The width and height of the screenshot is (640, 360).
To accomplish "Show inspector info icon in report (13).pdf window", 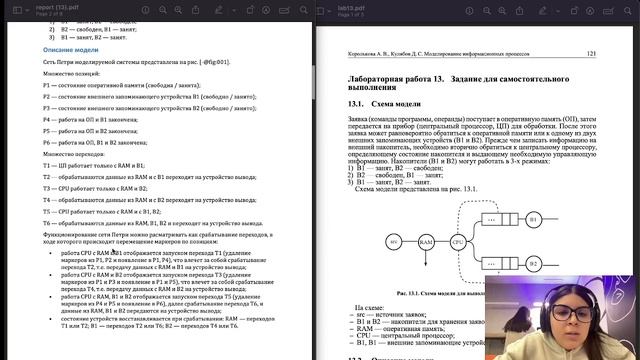I will (x=146, y=10).
